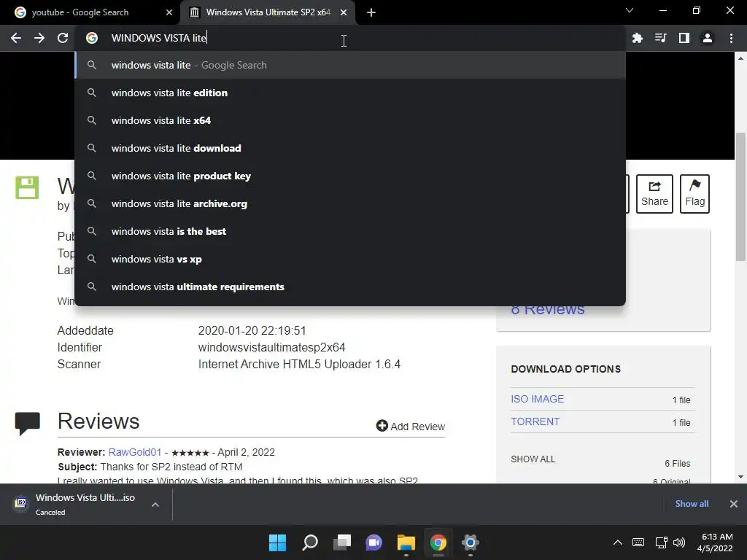The height and width of the screenshot is (560, 747).
Task: Reload the current page
Action: coord(63,38)
